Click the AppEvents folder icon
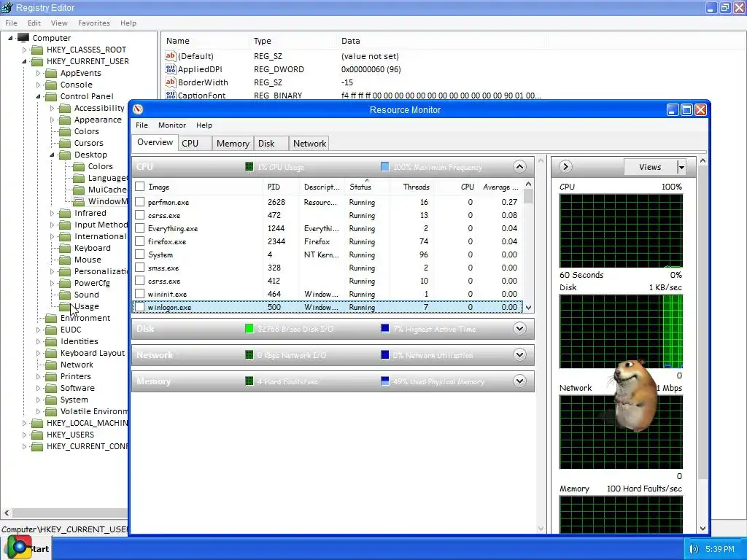This screenshot has height=560, width=747. coord(51,73)
